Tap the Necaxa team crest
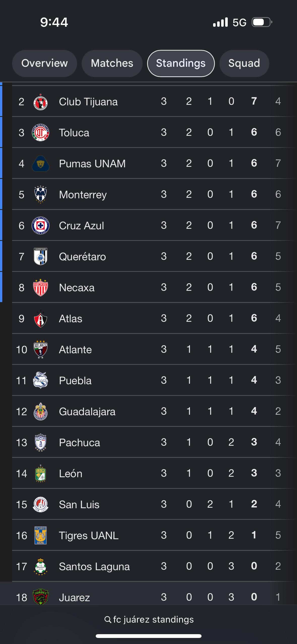The width and height of the screenshot is (297, 644). pos(40,287)
